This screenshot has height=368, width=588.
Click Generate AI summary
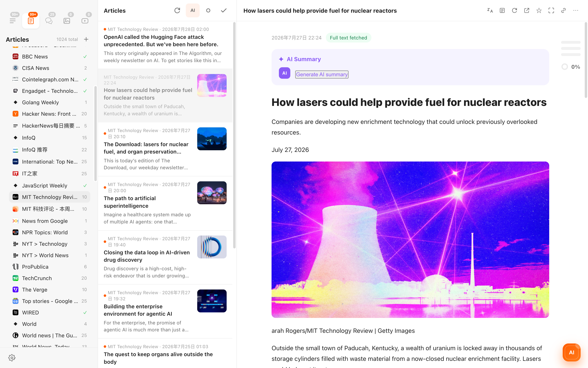[322, 74]
